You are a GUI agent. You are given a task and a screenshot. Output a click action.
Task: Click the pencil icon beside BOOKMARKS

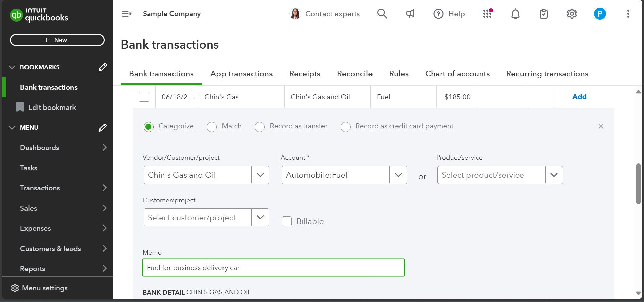click(103, 67)
